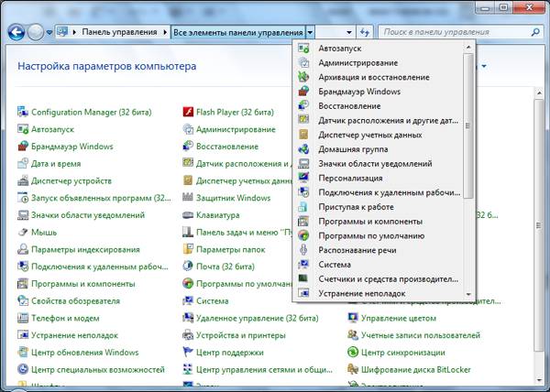Click Домашняя группа icon in dropdown menu

(x=303, y=149)
